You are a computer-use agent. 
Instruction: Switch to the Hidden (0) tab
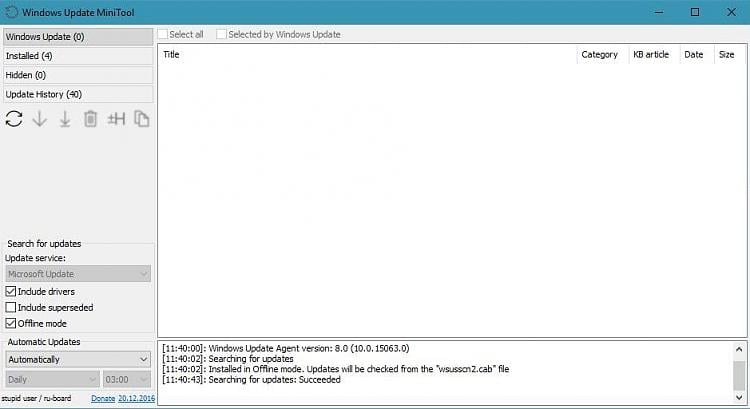78,75
